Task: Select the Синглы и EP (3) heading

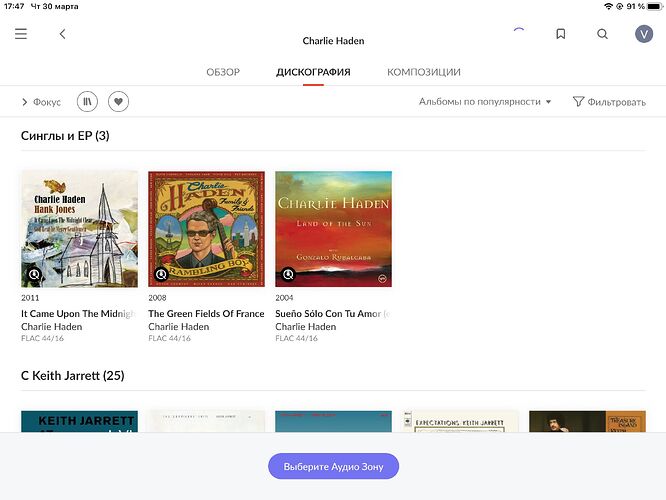Action: click(x=65, y=136)
